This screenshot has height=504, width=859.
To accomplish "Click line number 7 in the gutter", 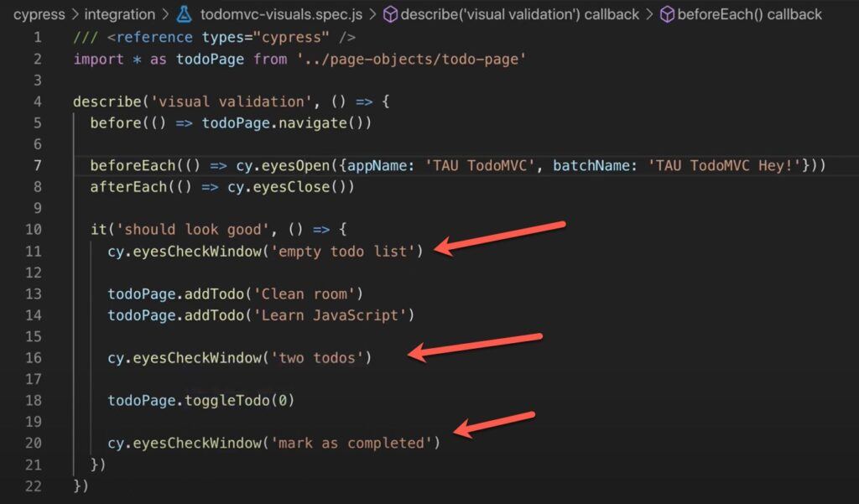I will pos(37,165).
